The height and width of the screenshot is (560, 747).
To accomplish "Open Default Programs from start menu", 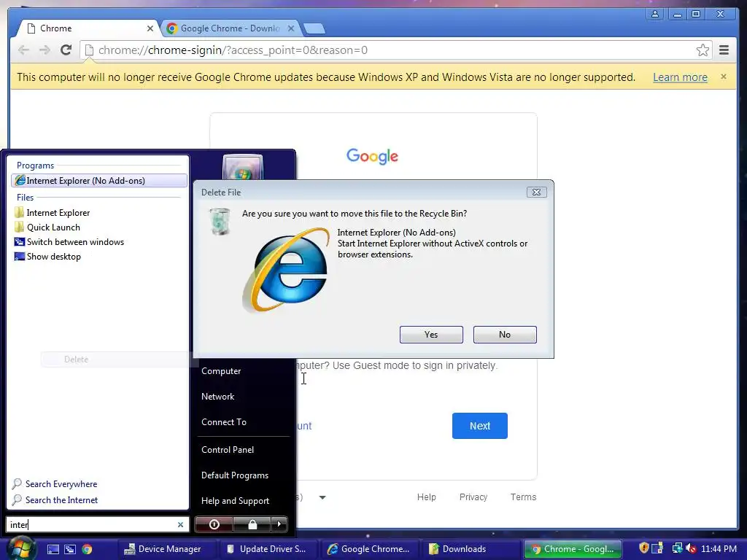I will (235, 475).
